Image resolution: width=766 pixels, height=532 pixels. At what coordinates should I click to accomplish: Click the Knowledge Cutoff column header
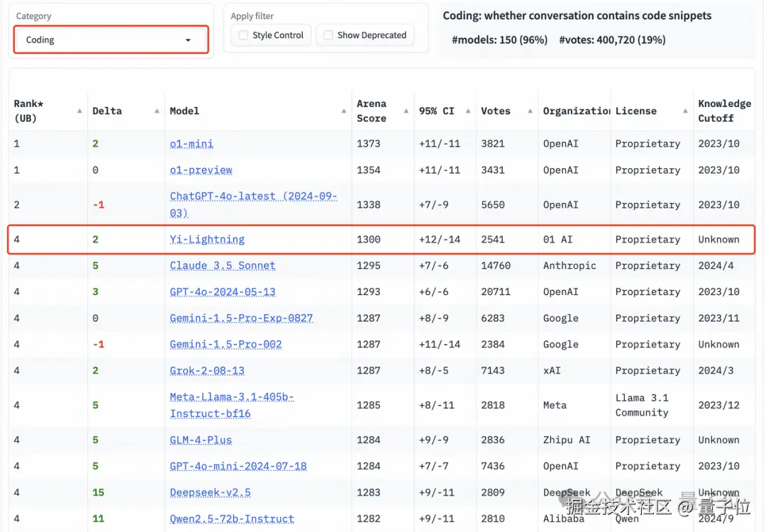click(724, 111)
